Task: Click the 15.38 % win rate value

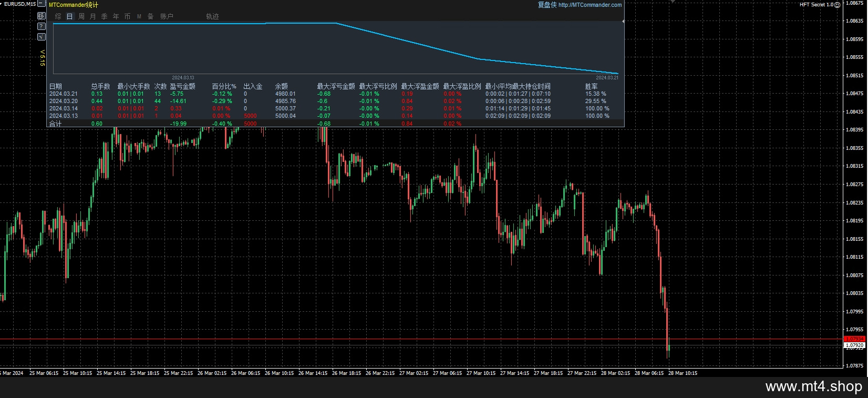Action: [x=596, y=94]
